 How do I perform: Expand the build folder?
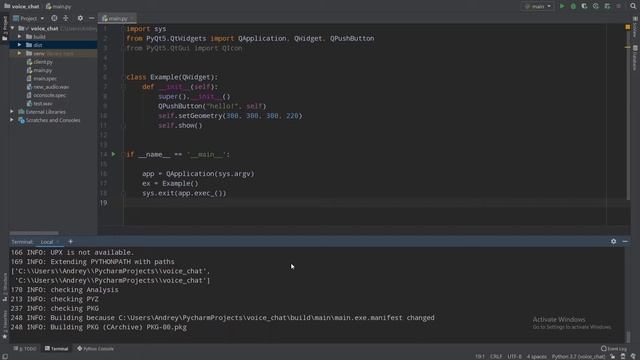point(19,36)
